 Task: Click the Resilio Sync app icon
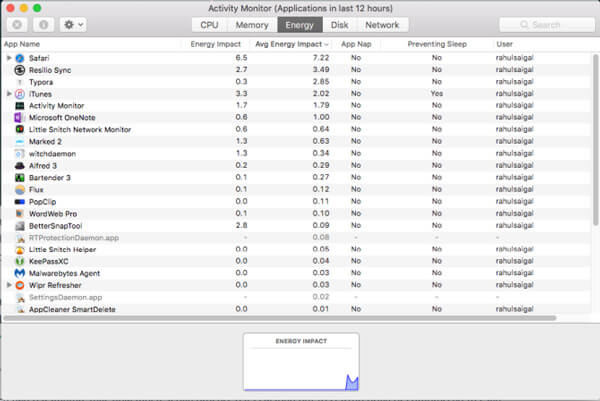coord(20,70)
